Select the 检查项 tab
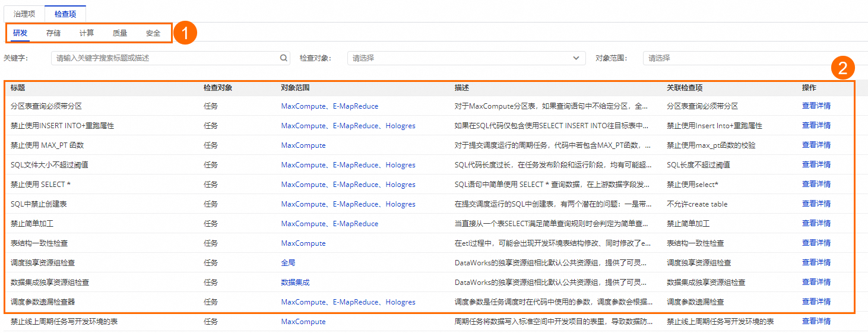The width and height of the screenshot is (868, 333). (x=65, y=14)
